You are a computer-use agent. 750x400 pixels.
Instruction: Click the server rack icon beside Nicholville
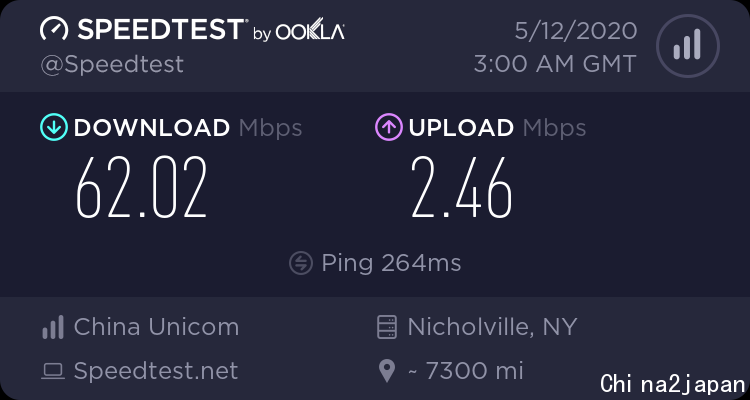click(x=386, y=327)
